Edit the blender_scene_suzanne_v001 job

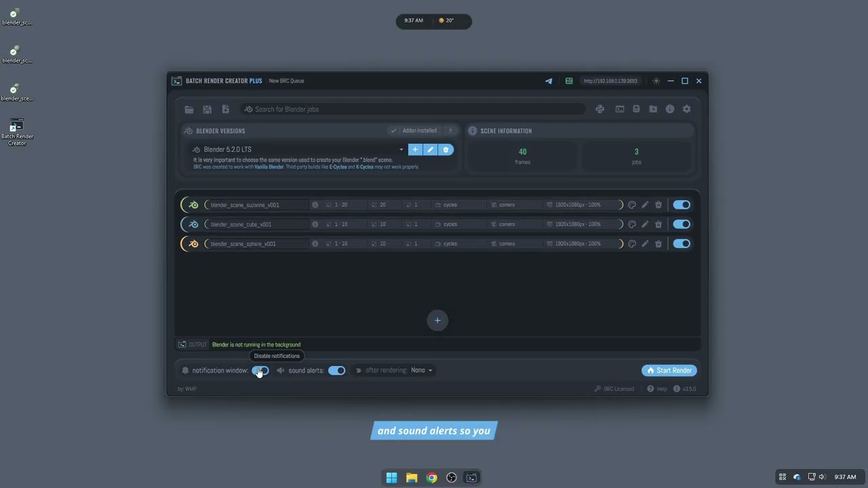tap(645, 205)
